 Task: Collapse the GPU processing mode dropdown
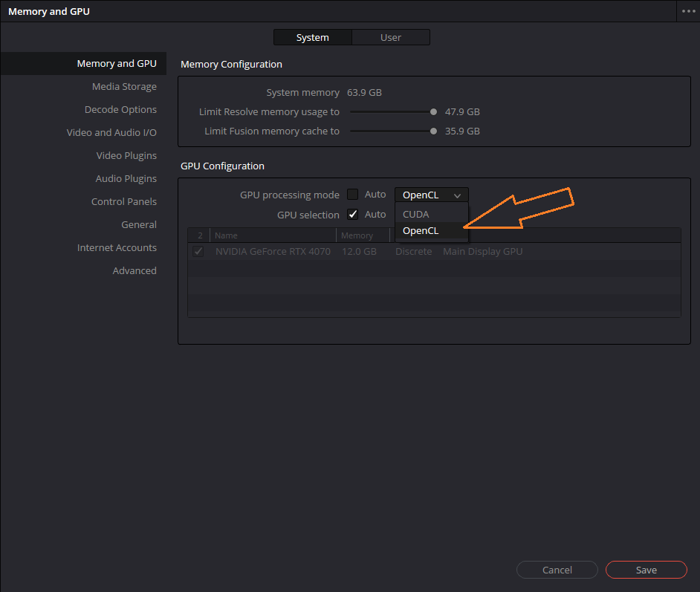point(431,195)
